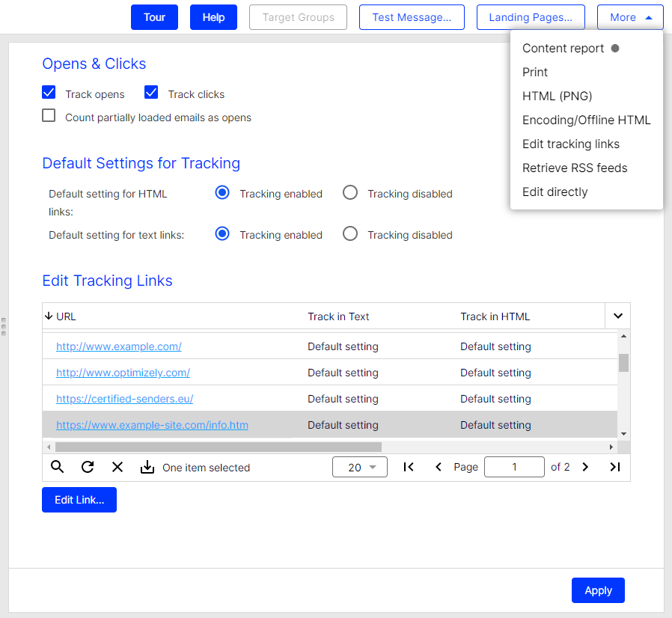Open the https://certified-senders.eu/ link
672x618 pixels.
click(125, 399)
